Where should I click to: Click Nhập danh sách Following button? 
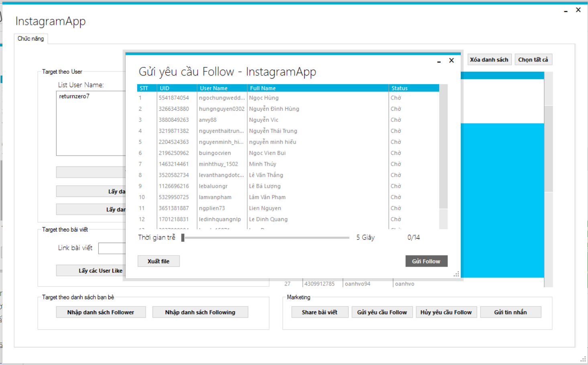click(200, 312)
